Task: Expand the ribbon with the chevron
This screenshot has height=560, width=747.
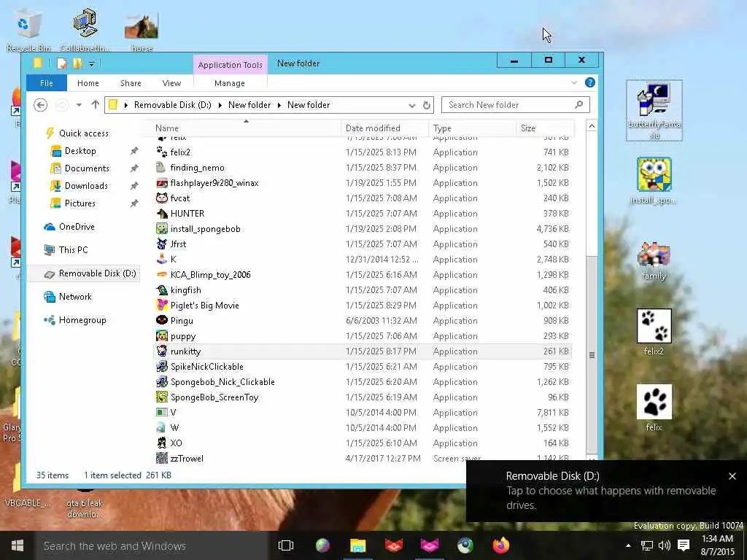Action: (x=574, y=82)
